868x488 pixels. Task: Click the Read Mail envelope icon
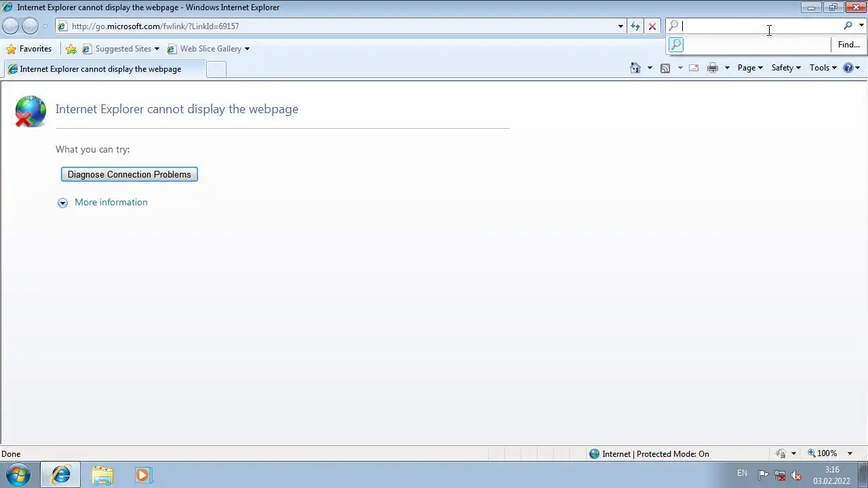pyautogui.click(x=694, y=68)
